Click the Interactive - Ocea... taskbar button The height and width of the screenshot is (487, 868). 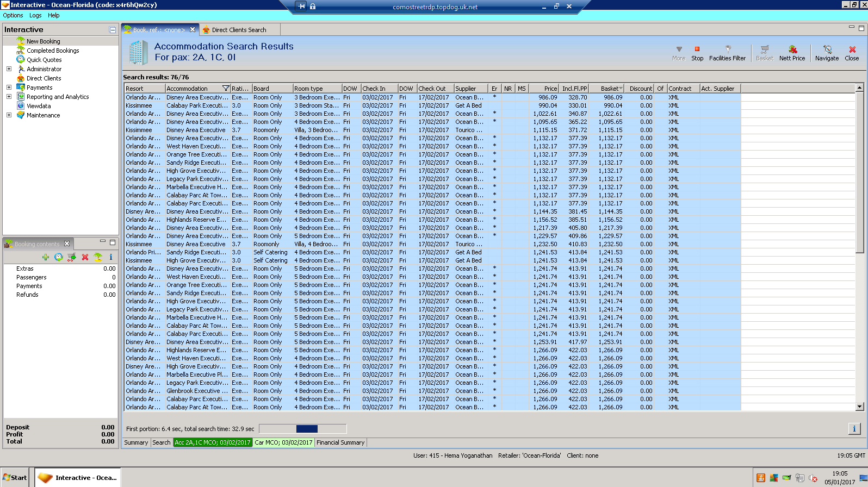[78, 478]
